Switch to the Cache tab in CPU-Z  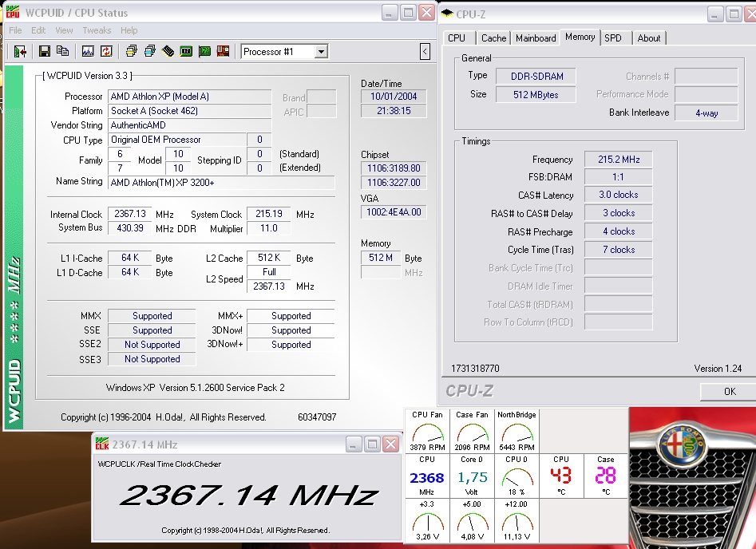[493, 38]
